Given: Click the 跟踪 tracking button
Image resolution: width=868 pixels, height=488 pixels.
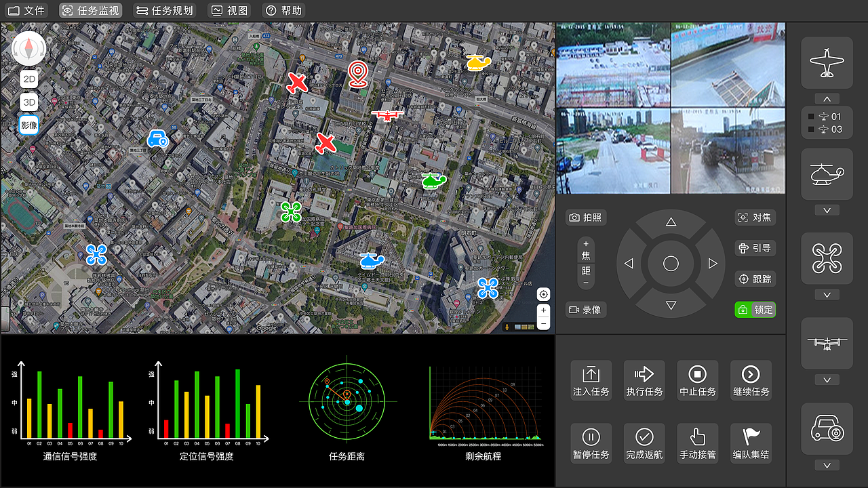Looking at the screenshot, I should click(x=755, y=279).
